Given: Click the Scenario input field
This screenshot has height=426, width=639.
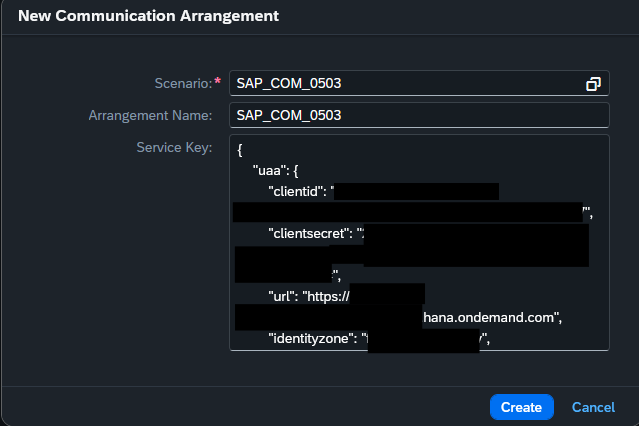Looking at the screenshot, I should tap(419, 84).
